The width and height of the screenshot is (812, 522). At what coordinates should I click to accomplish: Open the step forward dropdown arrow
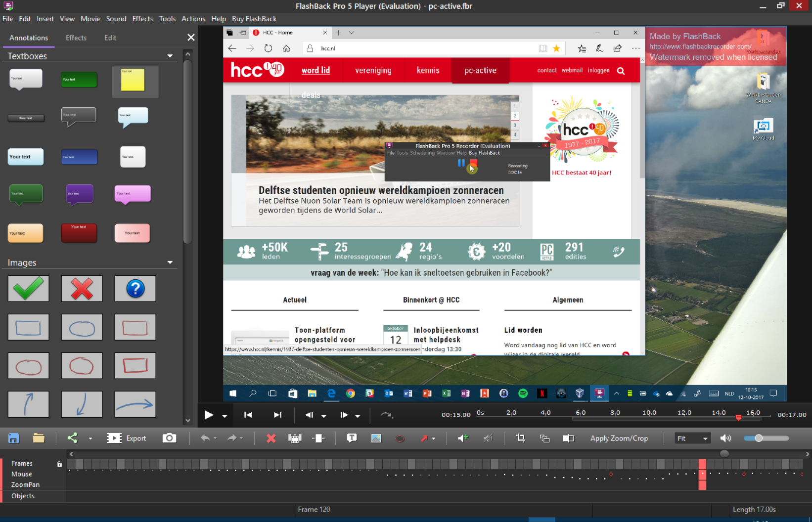(358, 416)
